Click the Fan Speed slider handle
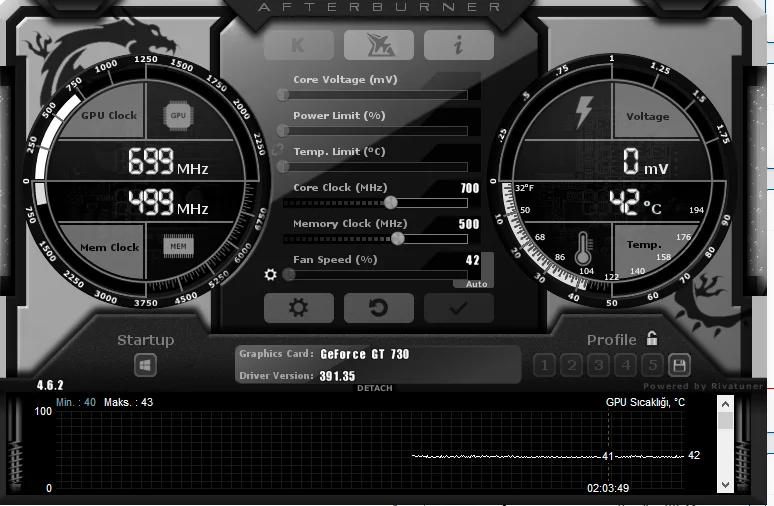 [x=289, y=274]
